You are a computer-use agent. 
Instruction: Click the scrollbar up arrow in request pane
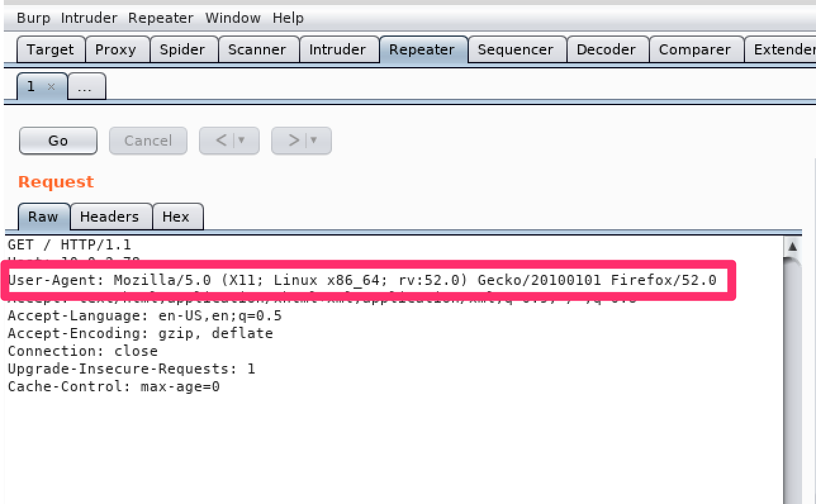click(x=792, y=246)
